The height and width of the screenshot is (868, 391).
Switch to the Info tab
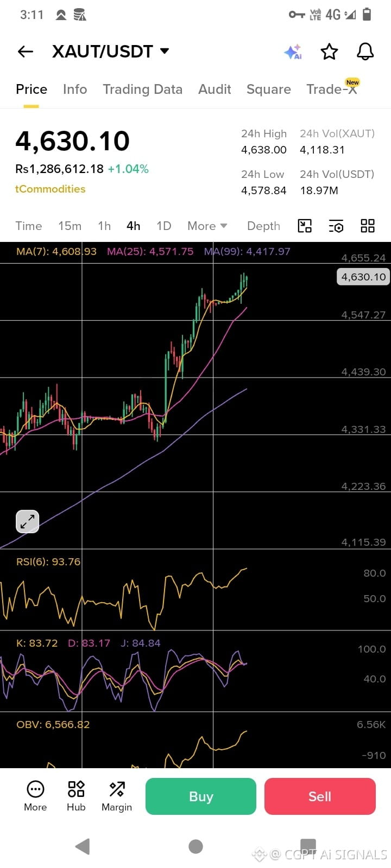coord(75,90)
